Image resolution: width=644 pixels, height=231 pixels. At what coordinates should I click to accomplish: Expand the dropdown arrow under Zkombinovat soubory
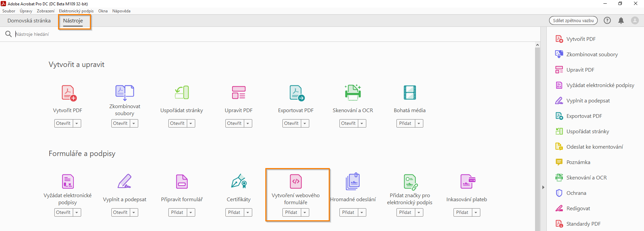134,124
